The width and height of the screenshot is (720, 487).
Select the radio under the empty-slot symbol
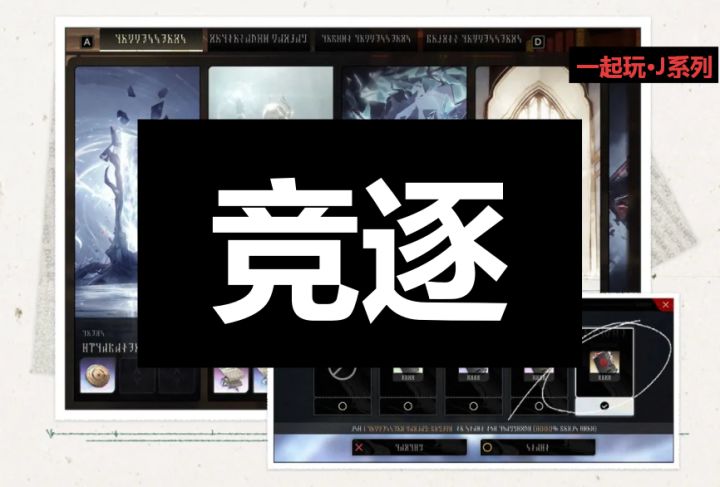coord(342,406)
